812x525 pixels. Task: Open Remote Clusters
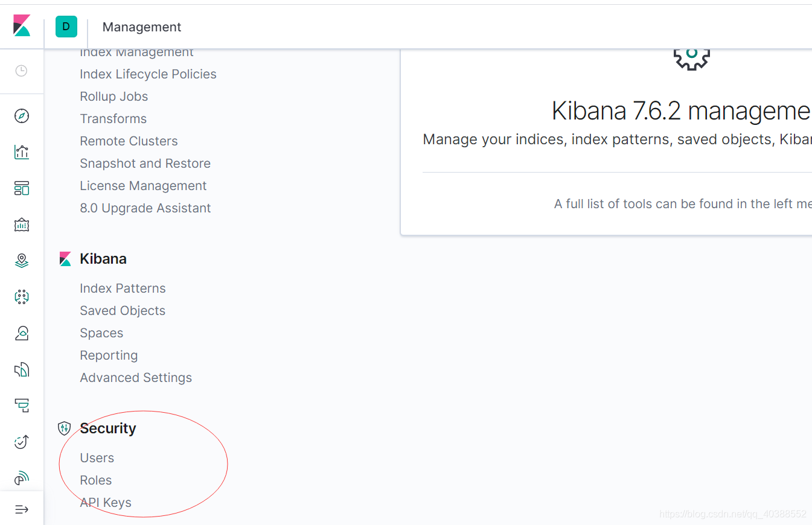pos(129,141)
